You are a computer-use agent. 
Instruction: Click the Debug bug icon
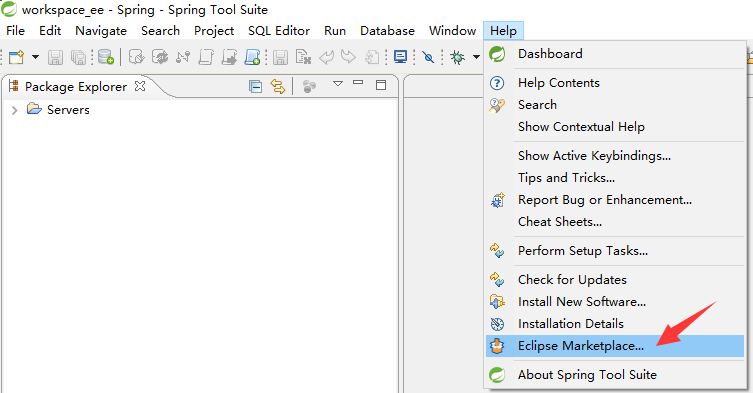click(457, 57)
